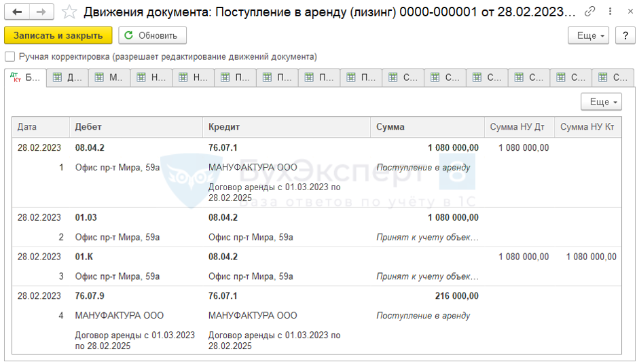Add document to favorites with star icon
This screenshot has height=364, width=637.
point(69,12)
